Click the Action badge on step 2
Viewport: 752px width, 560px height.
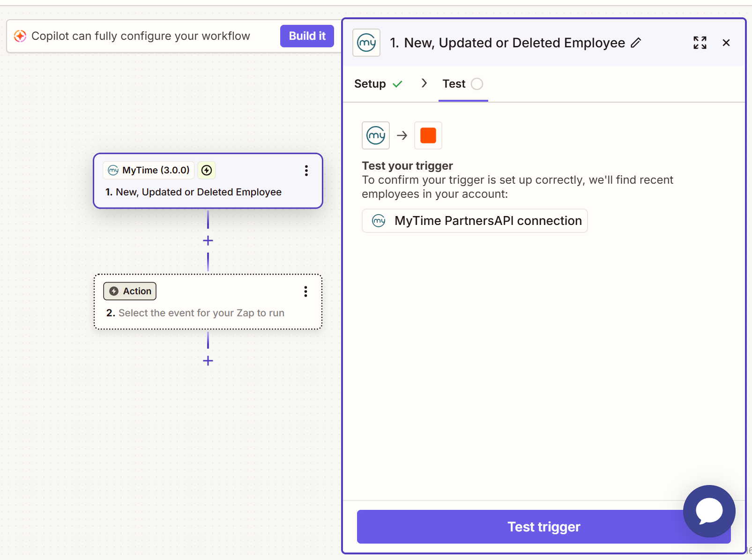coord(130,291)
